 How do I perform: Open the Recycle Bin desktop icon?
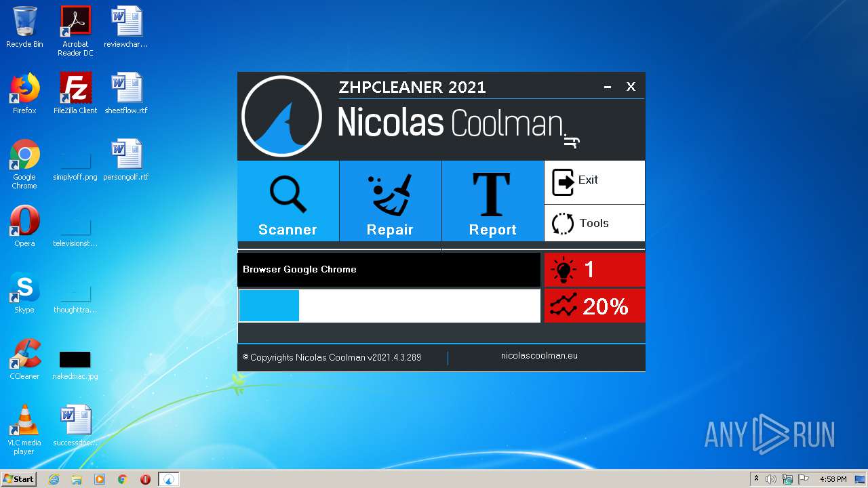point(24,27)
